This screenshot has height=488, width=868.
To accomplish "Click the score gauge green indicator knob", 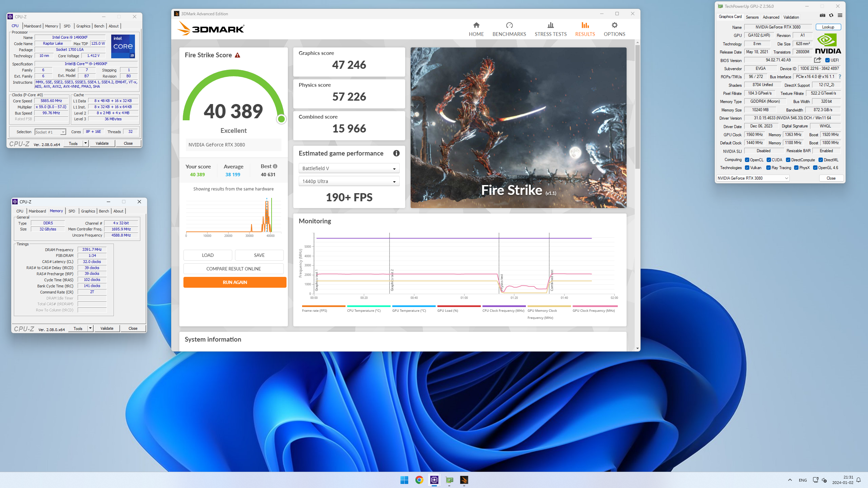I will tap(281, 119).
